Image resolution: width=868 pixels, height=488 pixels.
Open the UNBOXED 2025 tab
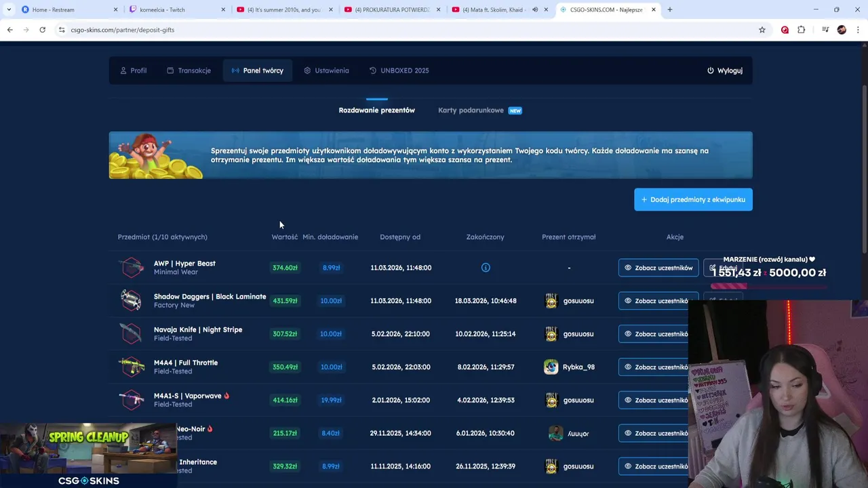(x=399, y=70)
